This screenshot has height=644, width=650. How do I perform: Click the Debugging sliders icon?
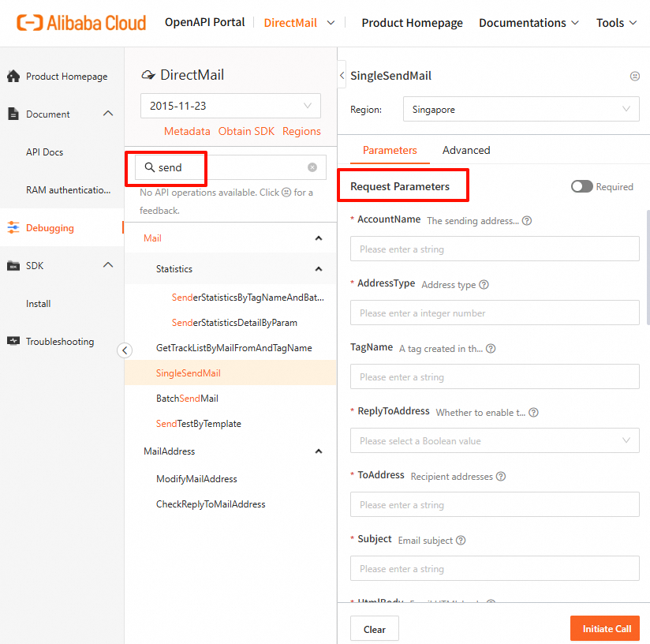(x=13, y=227)
